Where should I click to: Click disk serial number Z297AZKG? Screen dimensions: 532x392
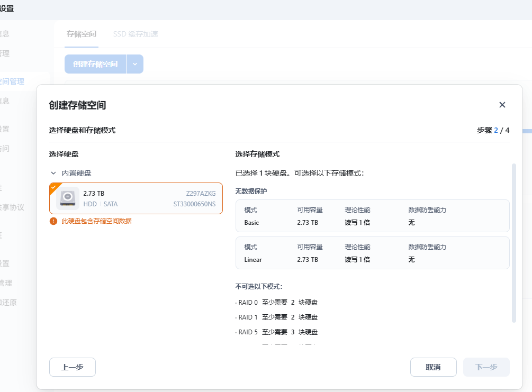(201, 193)
